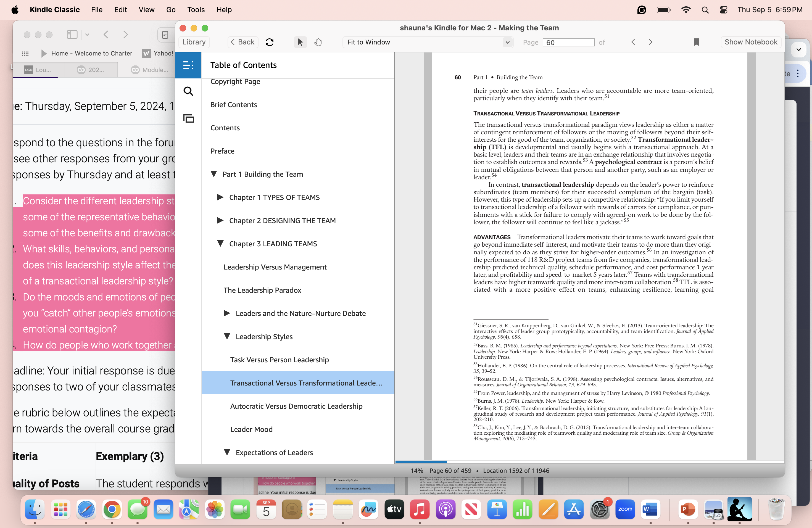This screenshot has width=812, height=528.
Task: Click the sync refresh icon
Action: (270, 42)
